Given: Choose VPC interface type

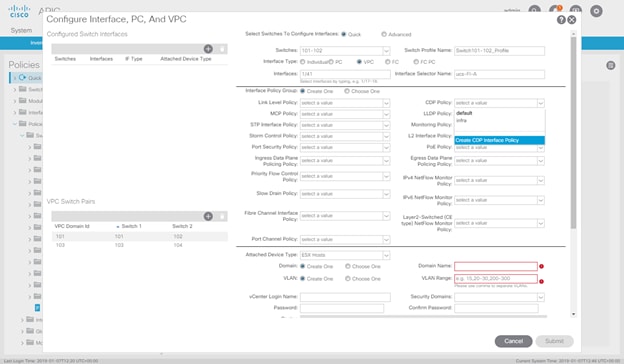Looking at the screenshot, I should pyautogui.click(x=359, y=62).
